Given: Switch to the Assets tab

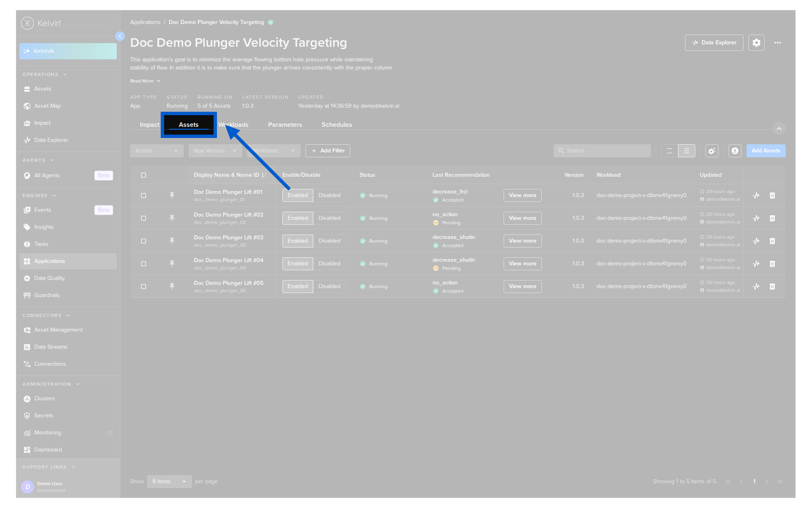Looking at the screenshot, I should coord(189,125).
